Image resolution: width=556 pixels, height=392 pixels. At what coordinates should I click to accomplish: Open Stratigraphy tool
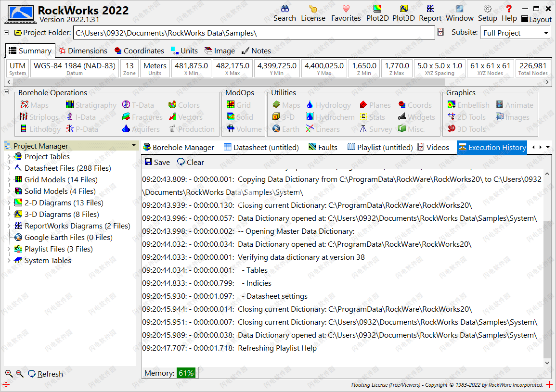[x=91, y=105]
